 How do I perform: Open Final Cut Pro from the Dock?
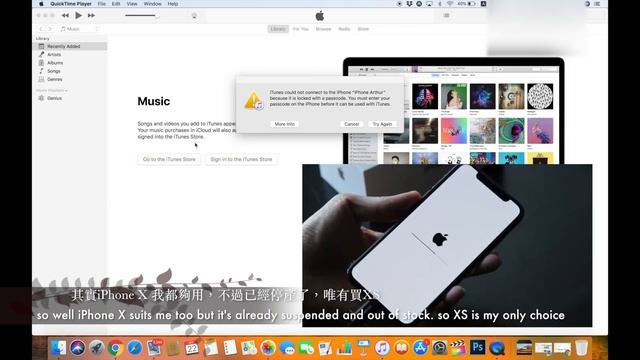click(x=458, y=348)
